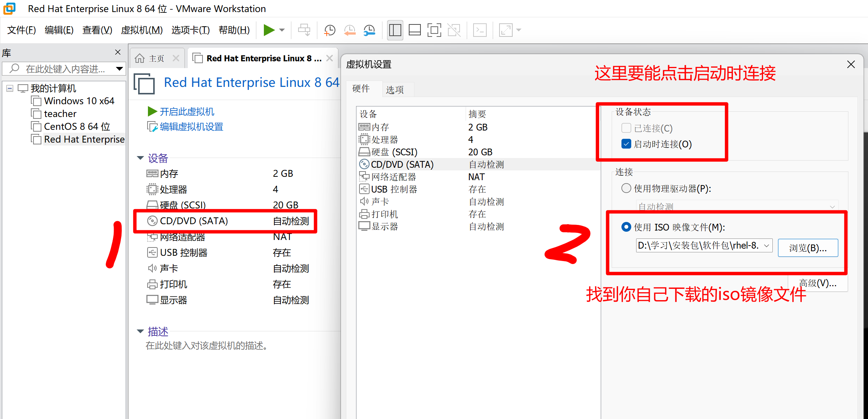Click the console view terminal icon
Image resolution: width=868 pixels, height=419 pixels.
pos(480,30)
